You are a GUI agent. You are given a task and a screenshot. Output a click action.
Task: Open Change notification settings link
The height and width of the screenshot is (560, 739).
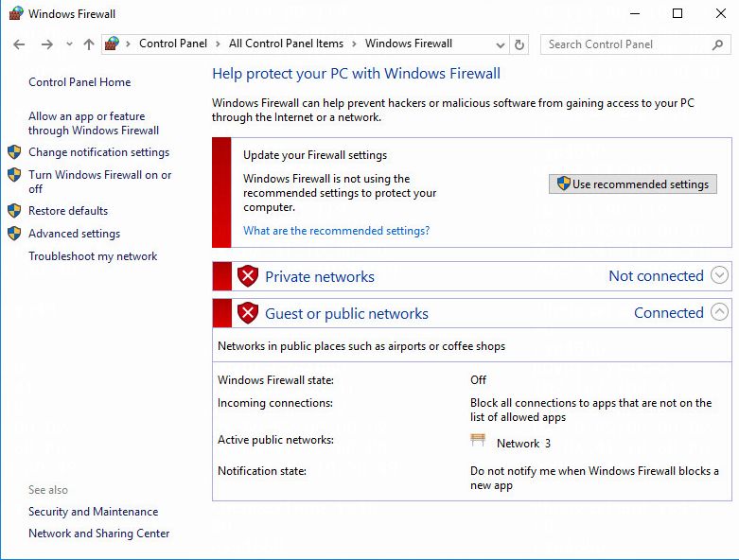point(99,152)
